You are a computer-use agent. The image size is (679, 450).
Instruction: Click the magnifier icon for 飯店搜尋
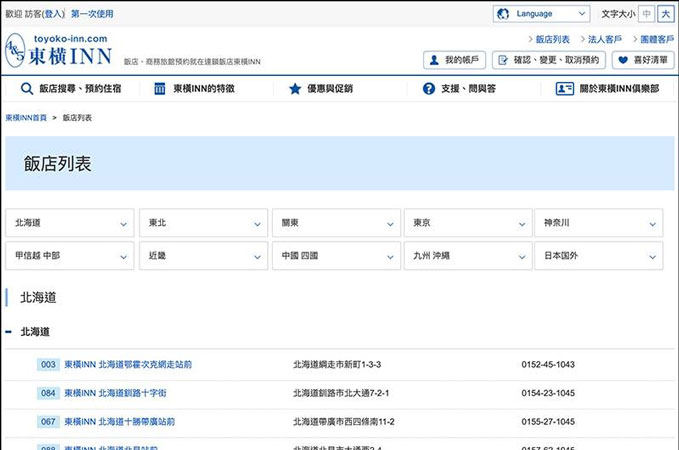27,89
